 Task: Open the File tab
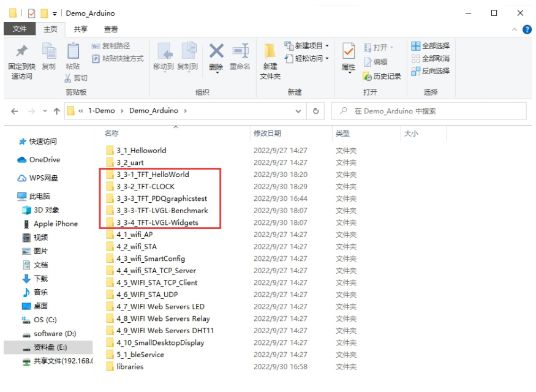point(20,29)
